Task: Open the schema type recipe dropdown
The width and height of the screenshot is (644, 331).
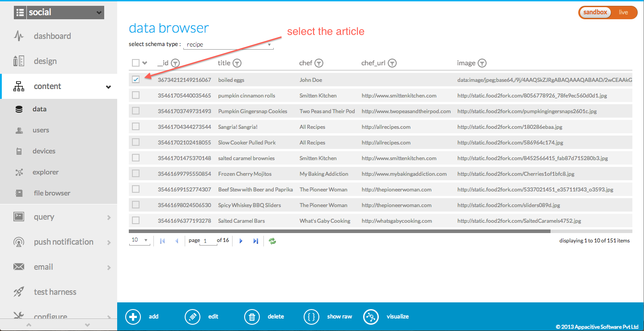Action: tap(229, 45)
